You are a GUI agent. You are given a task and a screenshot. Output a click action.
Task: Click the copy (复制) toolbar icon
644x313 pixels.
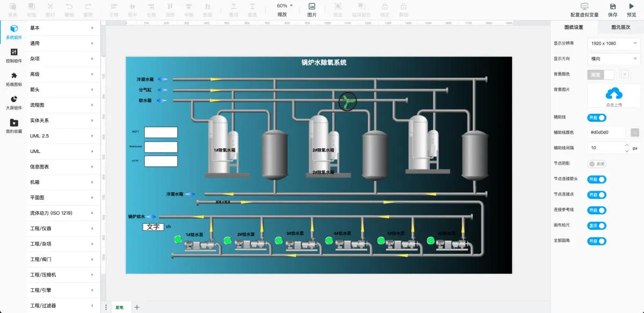[12, 6]
